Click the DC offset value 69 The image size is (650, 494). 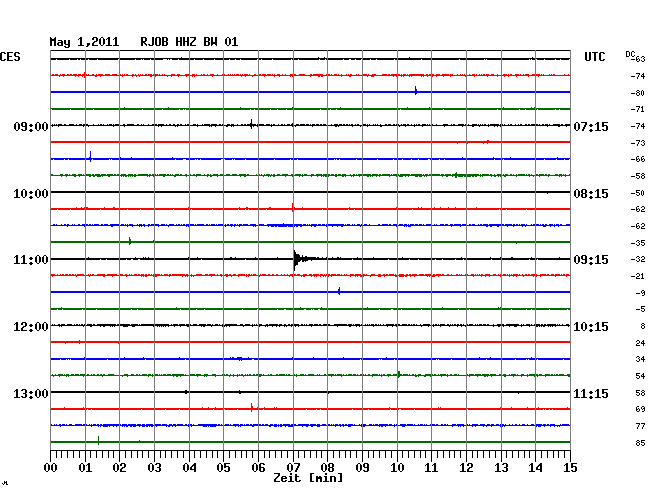coord(640,409)
